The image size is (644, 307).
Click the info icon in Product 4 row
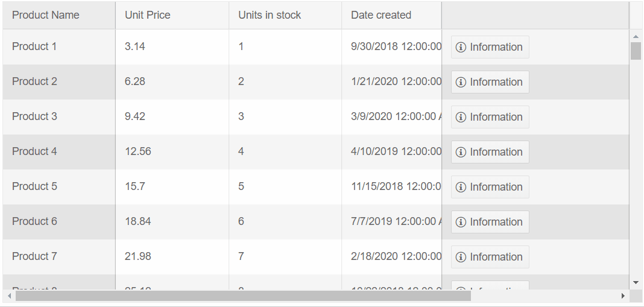pyautogui.click(x=461, y=152)
